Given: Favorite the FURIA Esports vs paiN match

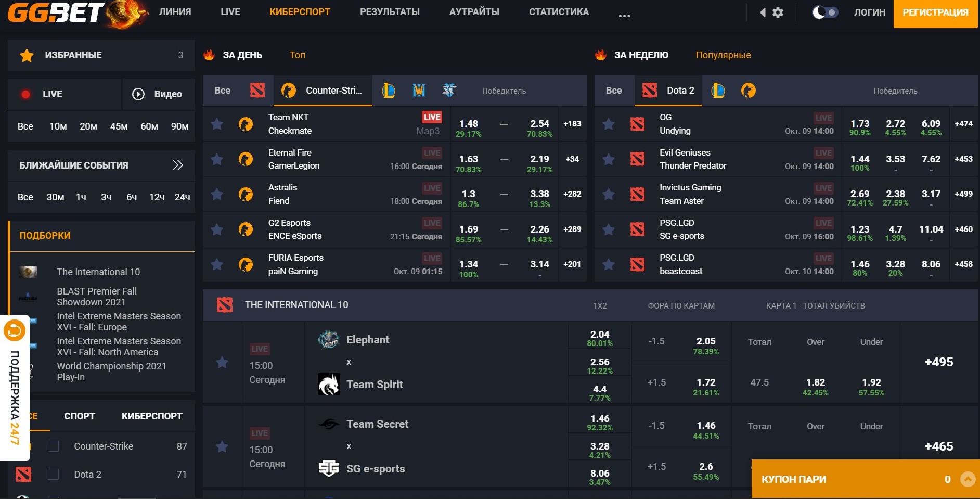Looking at the screenshot, I should tap(217, 264).
